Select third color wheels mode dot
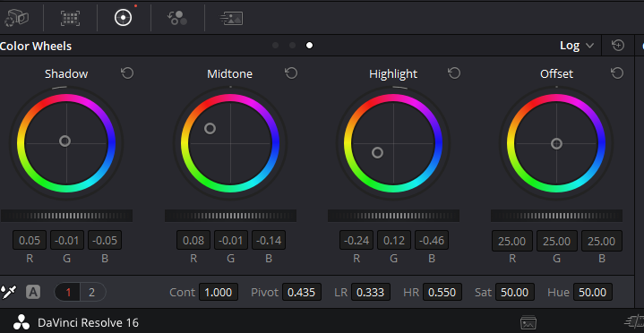 309,45
